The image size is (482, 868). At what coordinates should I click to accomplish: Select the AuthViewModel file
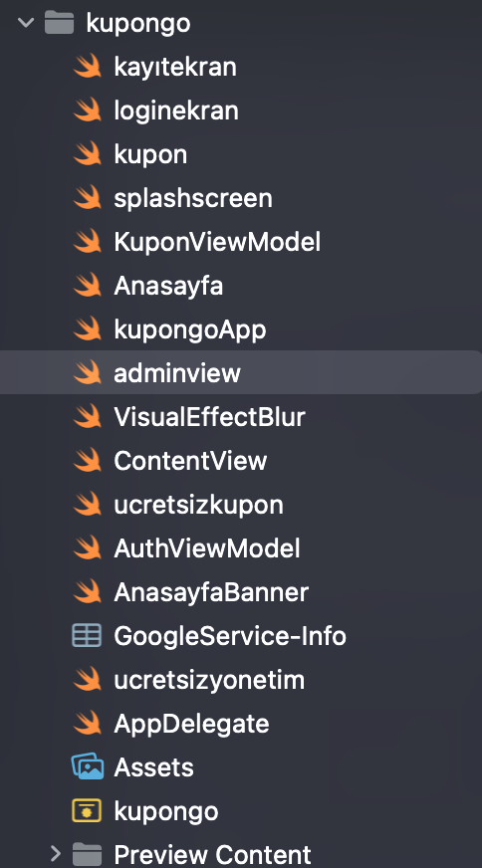pyautogui.click(x=207, y=548)
